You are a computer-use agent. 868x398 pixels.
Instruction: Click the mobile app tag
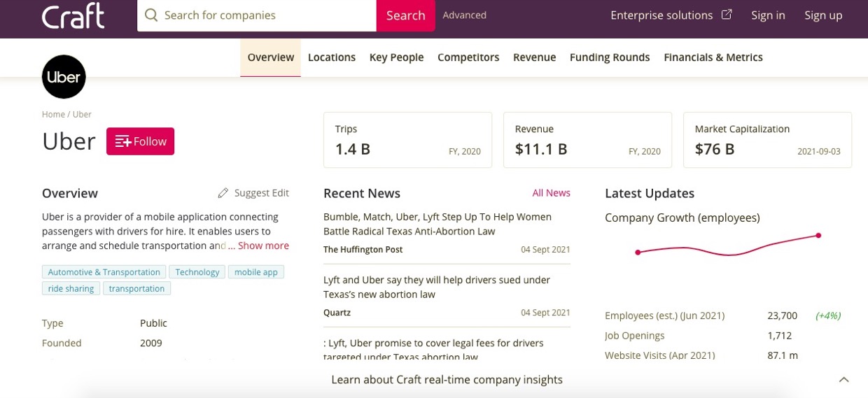pyautogui.click(x=256, y=272)
